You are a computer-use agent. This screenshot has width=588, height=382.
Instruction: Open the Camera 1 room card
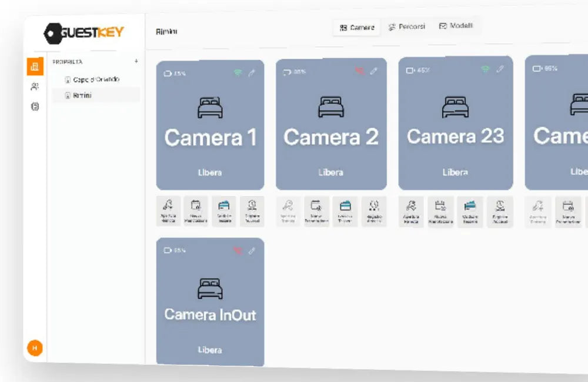coord(210,125)
